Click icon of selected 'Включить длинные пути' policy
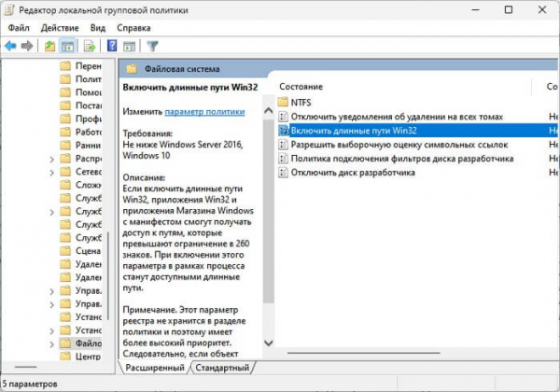The image size is (560, 392). pyautogui.click(x=283, y=131)
